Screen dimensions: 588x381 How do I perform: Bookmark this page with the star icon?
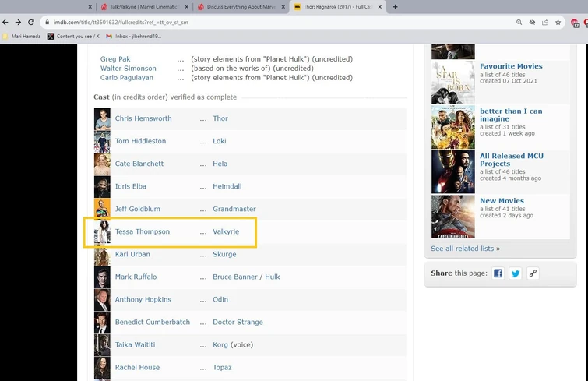pyautogui.click(x=558, y=22)
